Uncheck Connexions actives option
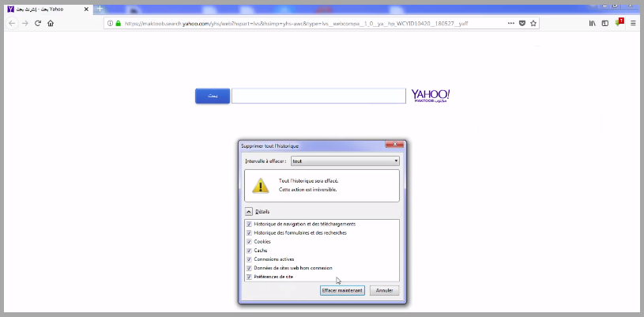This screenshot has height=317, width=644. (250, 259)
